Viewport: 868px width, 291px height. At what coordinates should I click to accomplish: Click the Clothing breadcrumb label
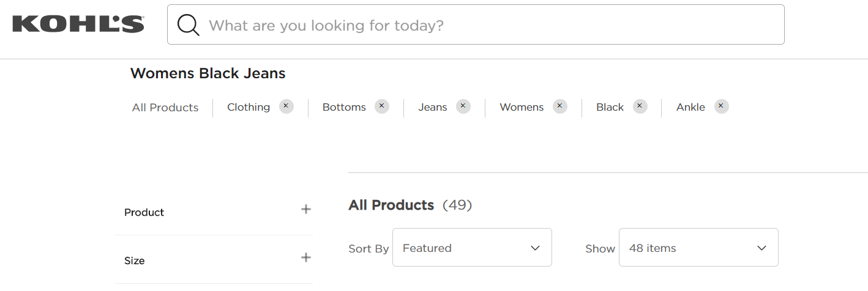(249, 107)
